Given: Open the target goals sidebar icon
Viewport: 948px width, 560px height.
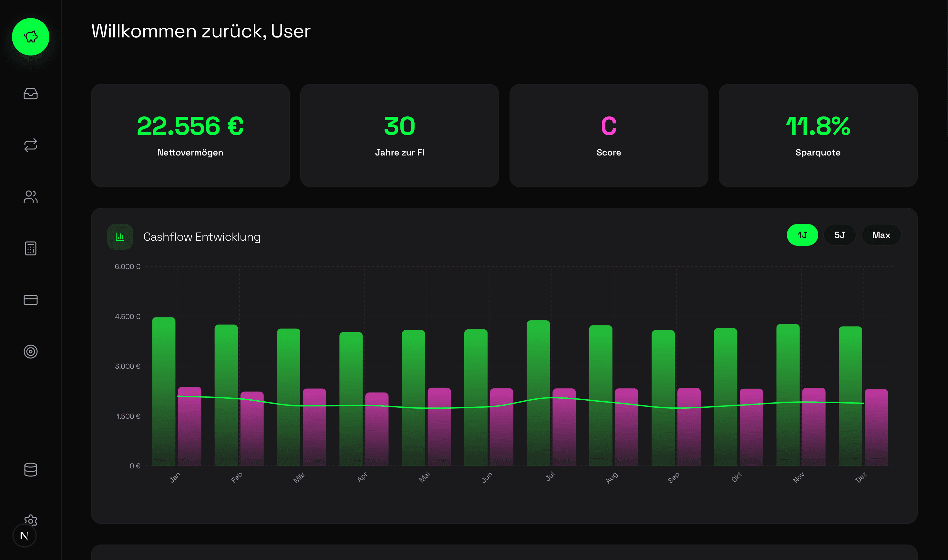Looking at the screenshot, I should (31, 351).
